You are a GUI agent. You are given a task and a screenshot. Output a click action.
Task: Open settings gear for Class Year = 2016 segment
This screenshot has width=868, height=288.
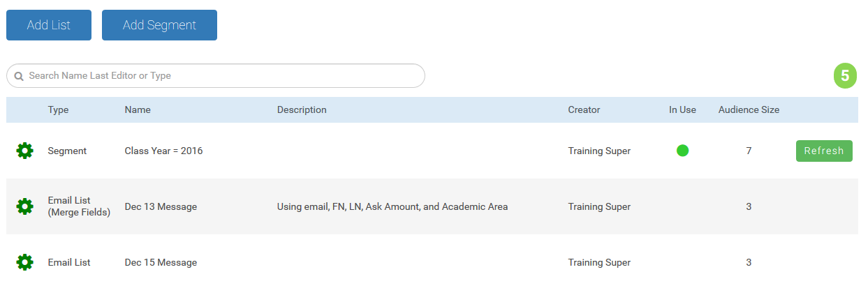(x=24, y=151)
